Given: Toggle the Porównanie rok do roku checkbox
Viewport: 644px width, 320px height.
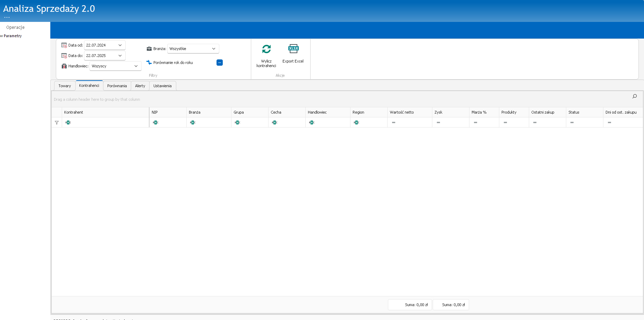Looking at the screenshot, I should tap(220, 63).
